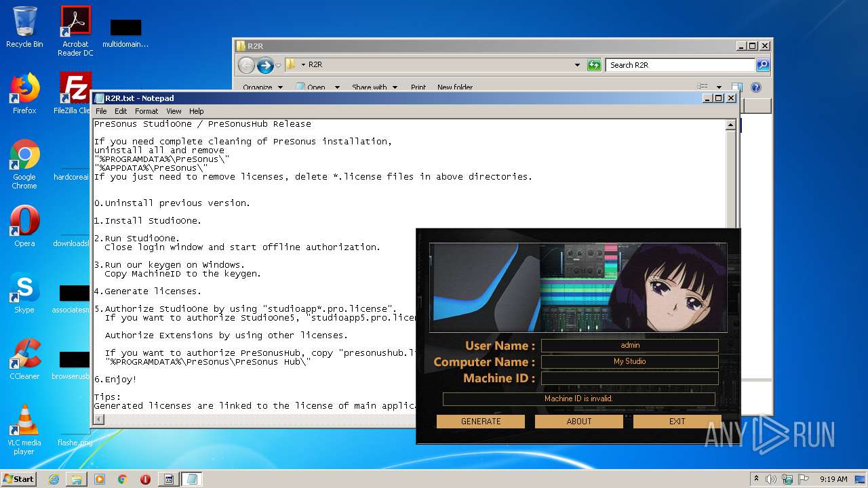Launch Acrobat Reader DC desktop icon

(75, 30)
